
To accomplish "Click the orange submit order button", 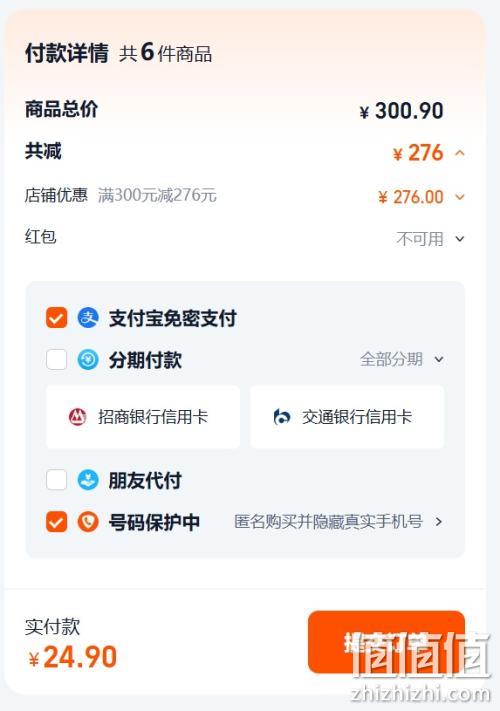I will coord(386,642).
